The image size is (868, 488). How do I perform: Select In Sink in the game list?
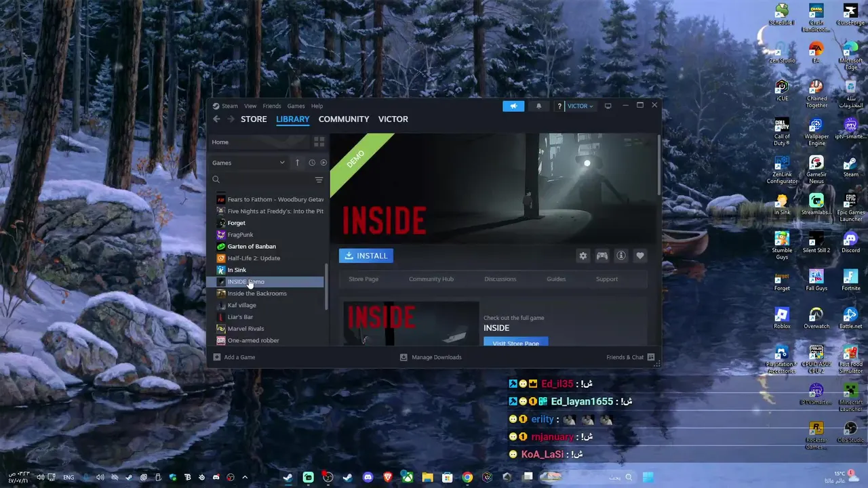269,270
